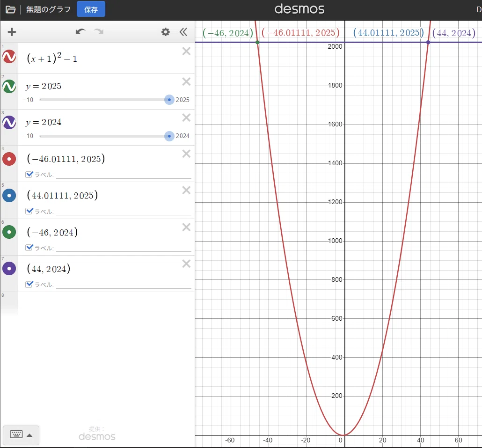Toggle visibility of y=2024 line

[x=9, y=122]
